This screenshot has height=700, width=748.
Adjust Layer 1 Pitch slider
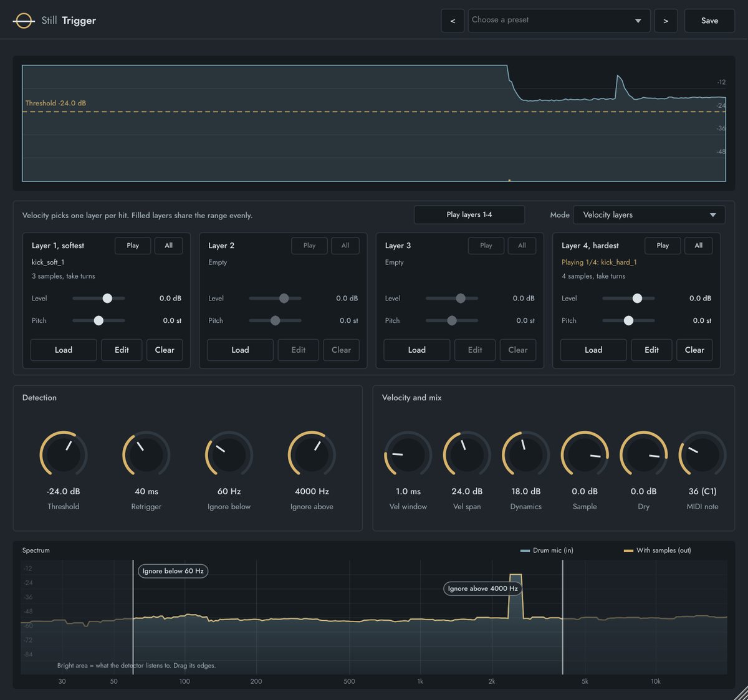tap(98, 320)
